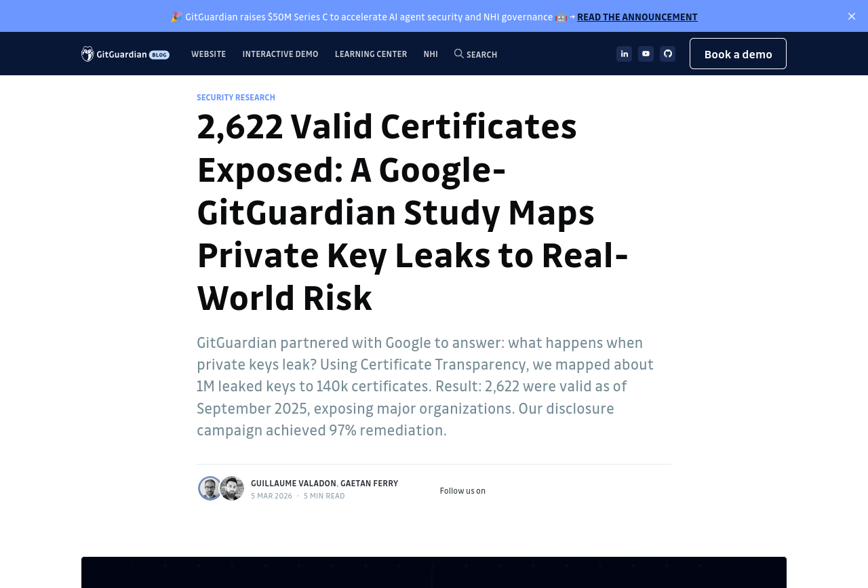Click the article headline about exposed certificates
Screen dimensions: 868x588
[412, 212]
